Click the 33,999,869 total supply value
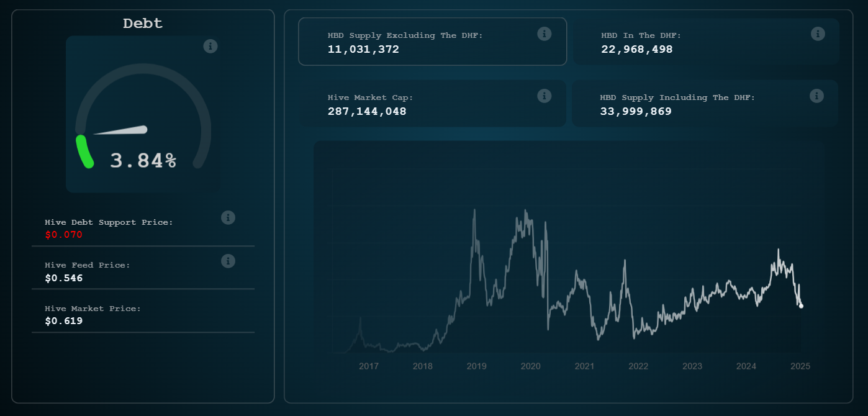The height and width of the screenshot is (416, 868). click(636, 111)
